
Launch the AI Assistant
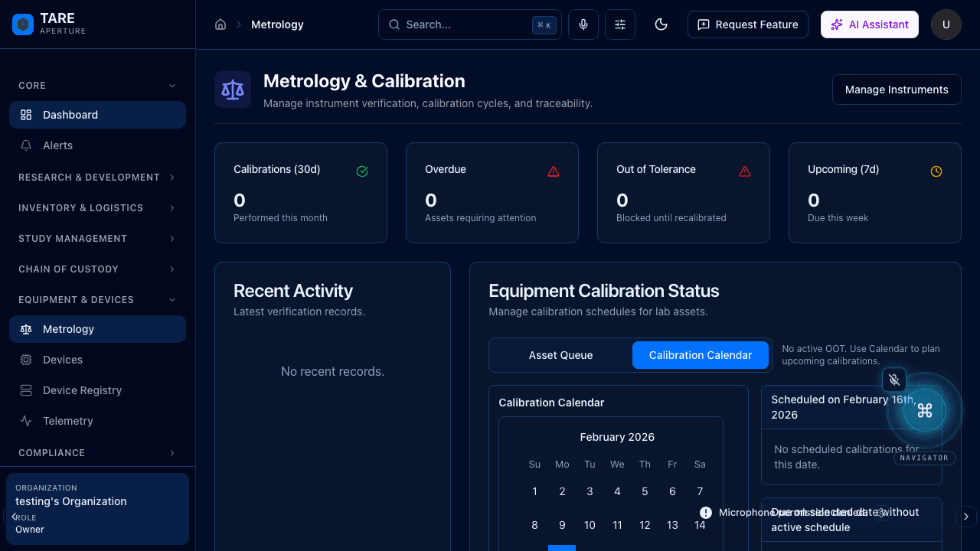coord(870,24)
